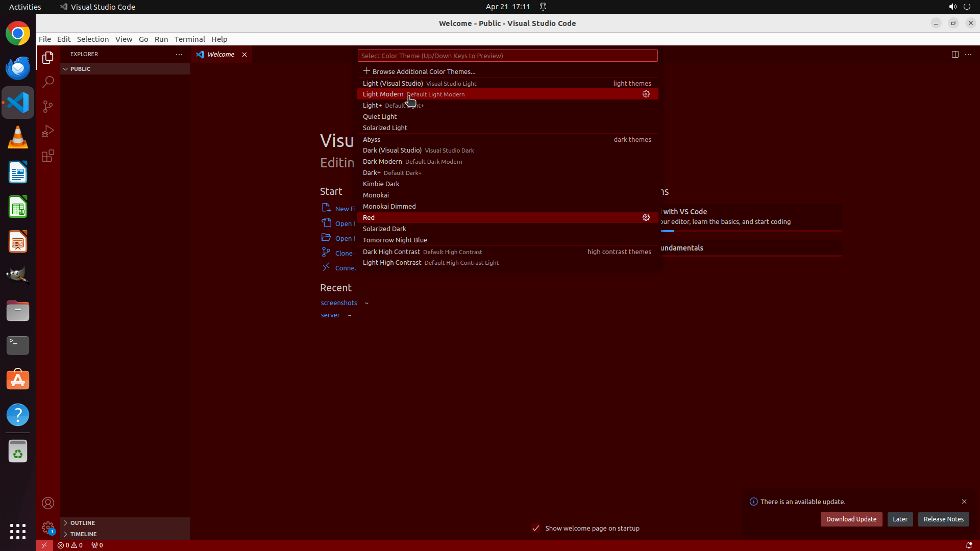Click the remote window status bar icon

(x=44, y=545)
